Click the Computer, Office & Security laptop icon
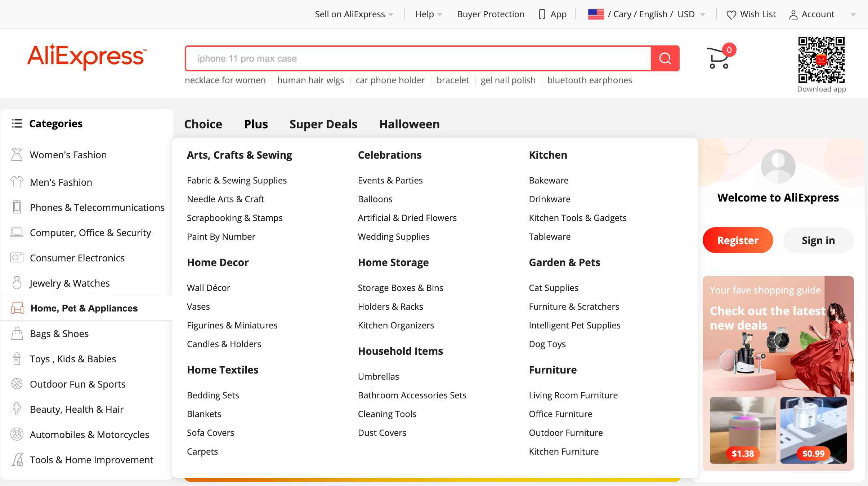The image size is (868, 486). click(x=17, y=232)
